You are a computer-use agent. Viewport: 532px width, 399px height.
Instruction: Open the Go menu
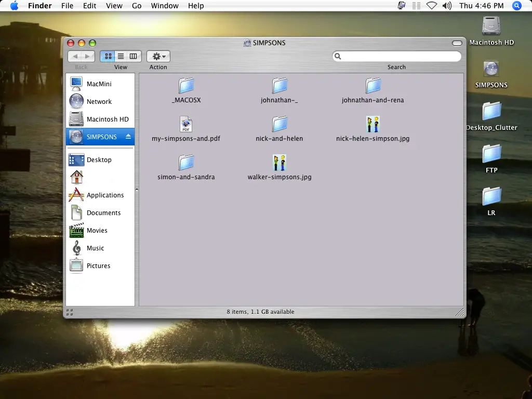coord(137,6)
